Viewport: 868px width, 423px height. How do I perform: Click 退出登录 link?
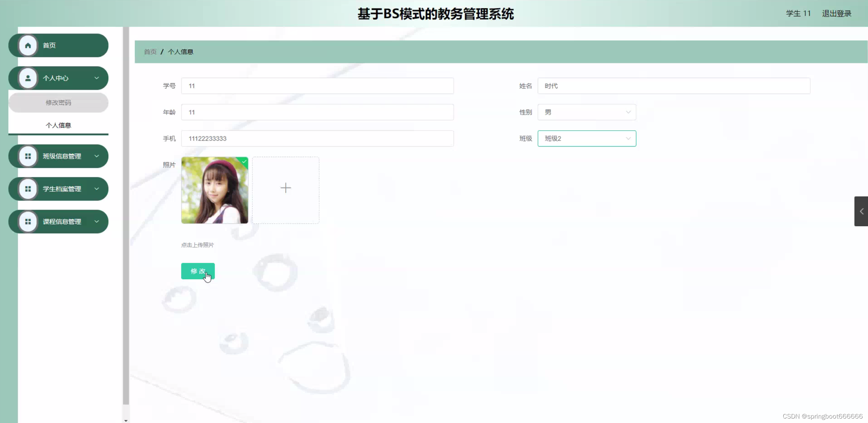point(836,14)
